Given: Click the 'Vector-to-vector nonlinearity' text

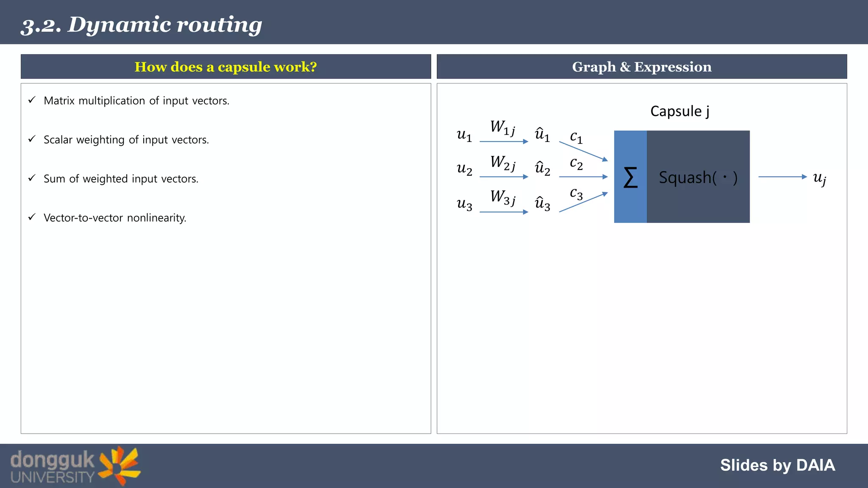Looking at the screenshot, I should (x=115, y=218).
